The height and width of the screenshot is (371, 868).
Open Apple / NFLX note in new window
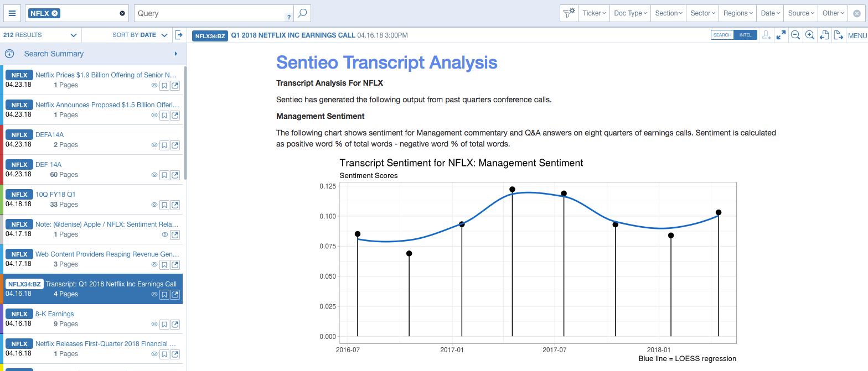pyautogui.click(x=175, y=234)
